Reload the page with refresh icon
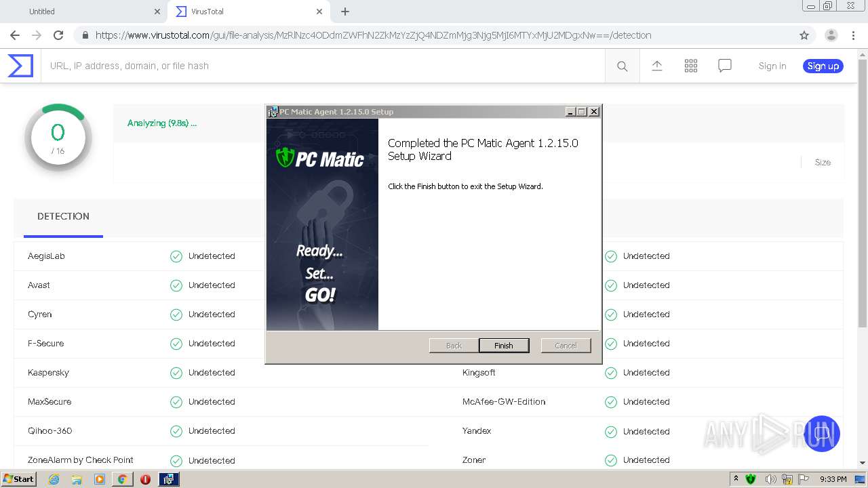This screenshot has width=868, height=488. click(58, 35)
